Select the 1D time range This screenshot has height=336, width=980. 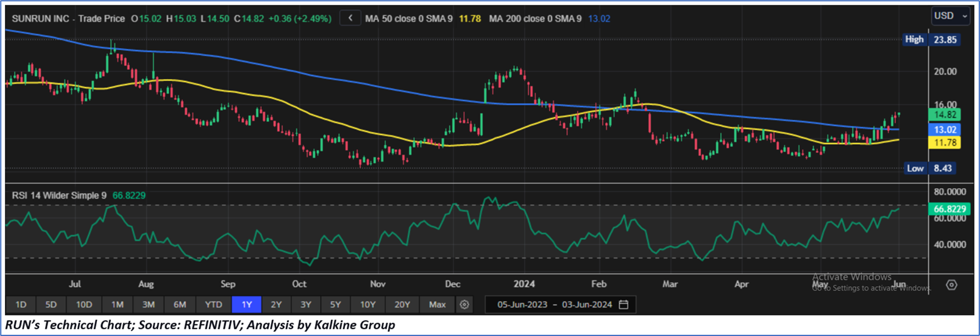coord(21,304)
